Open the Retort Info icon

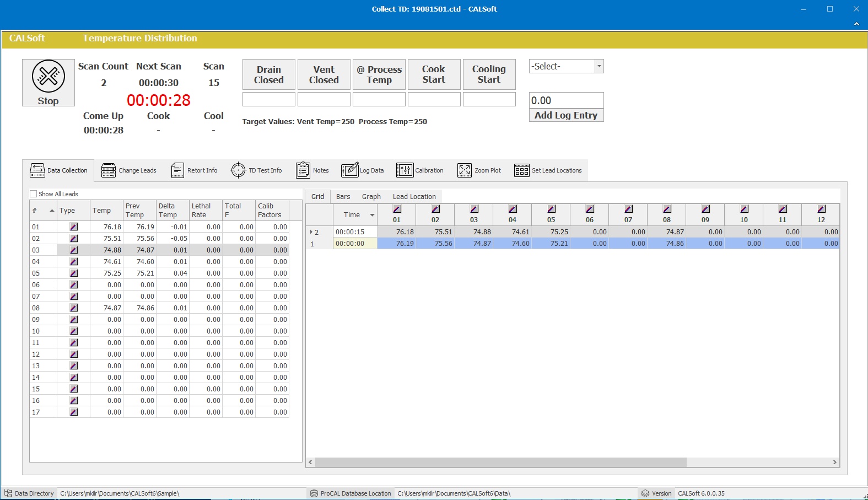click(x=177, y=170)
